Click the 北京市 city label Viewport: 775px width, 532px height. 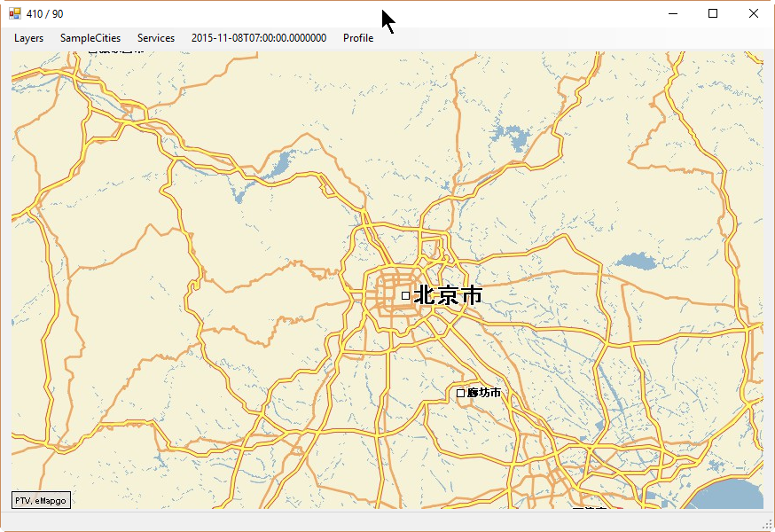click(448, 295)
